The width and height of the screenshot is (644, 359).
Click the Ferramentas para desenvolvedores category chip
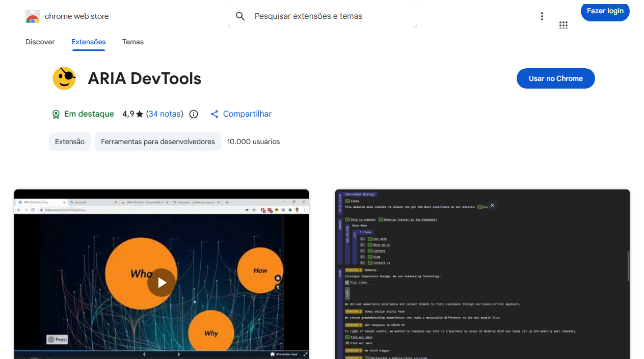pyautogui.click(x=157, y=141)
